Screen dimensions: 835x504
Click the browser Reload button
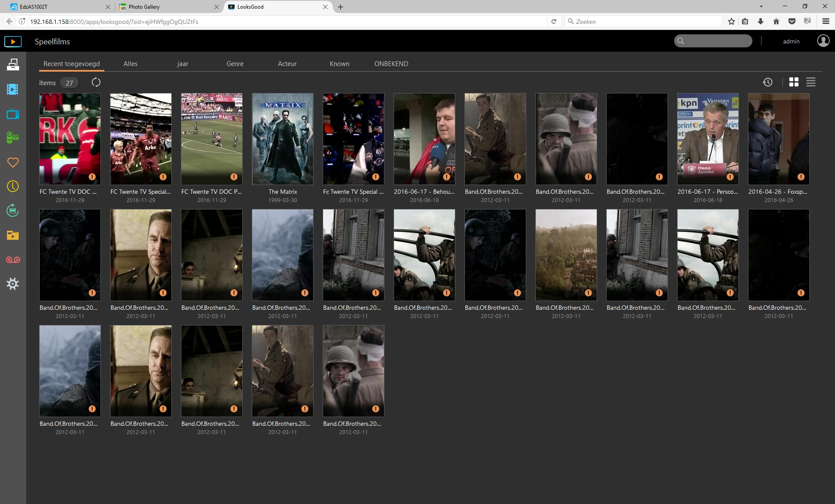point(554,21)
